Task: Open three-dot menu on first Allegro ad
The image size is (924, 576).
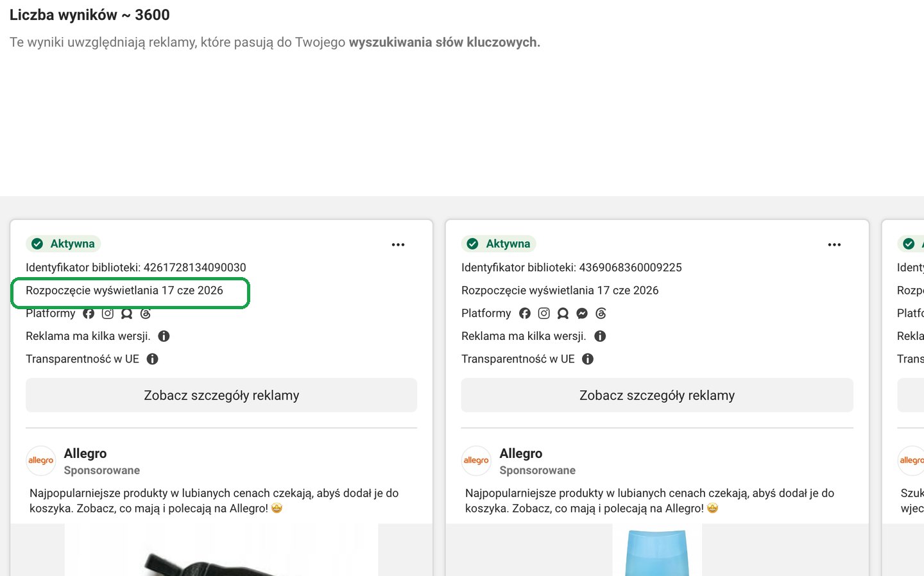Action: point(398,244)
